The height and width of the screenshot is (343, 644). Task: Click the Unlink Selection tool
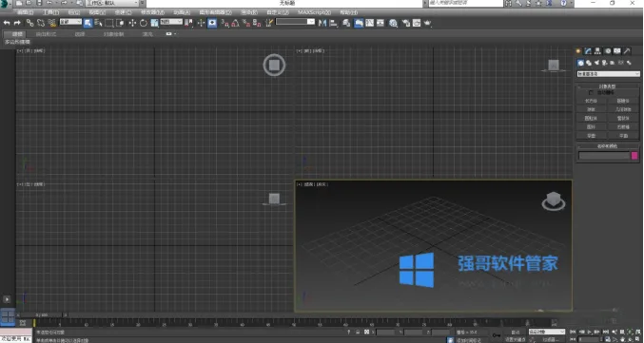pos(41,23)
